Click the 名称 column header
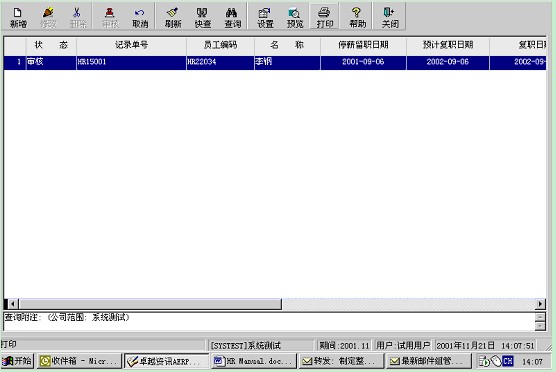This screenshot has width=556, height=372. point(287,45)
